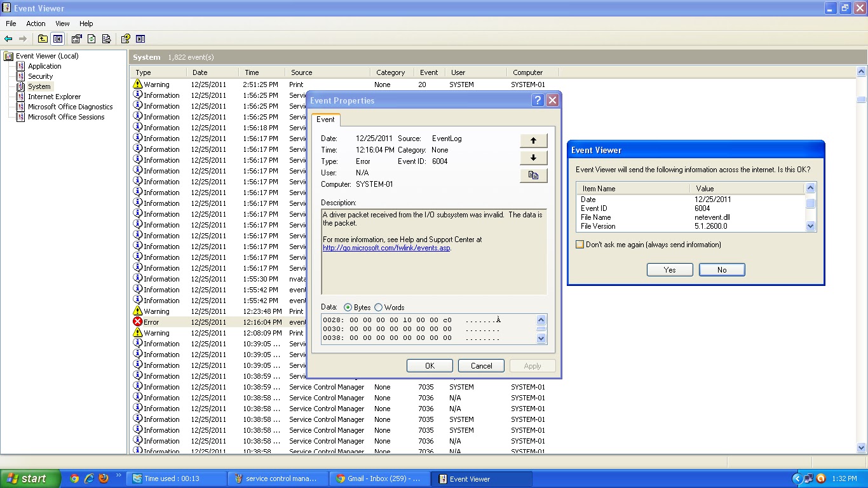
Task: Click the Back navigation arrow in the toolbar
Action: (8, 39)
